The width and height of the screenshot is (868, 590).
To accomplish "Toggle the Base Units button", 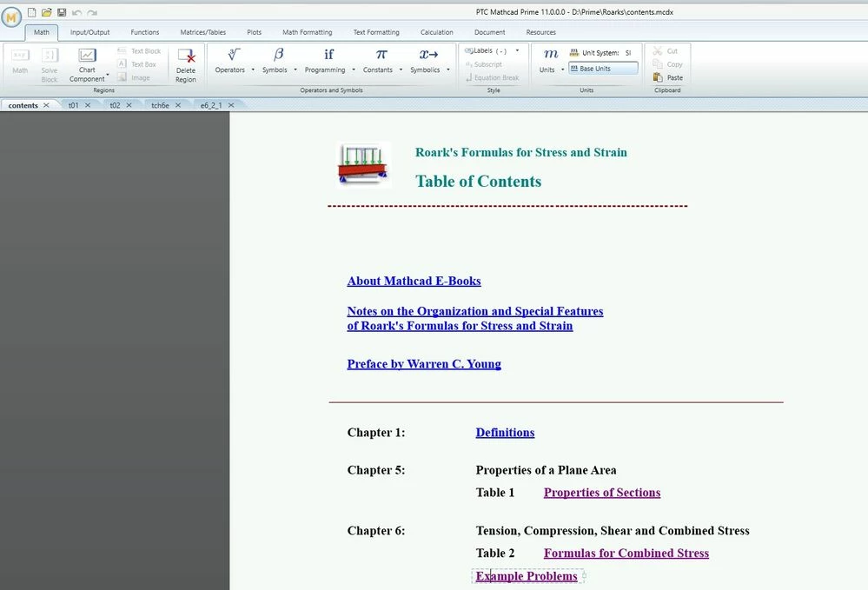I will pyautogui.click(x=603, y=69).
